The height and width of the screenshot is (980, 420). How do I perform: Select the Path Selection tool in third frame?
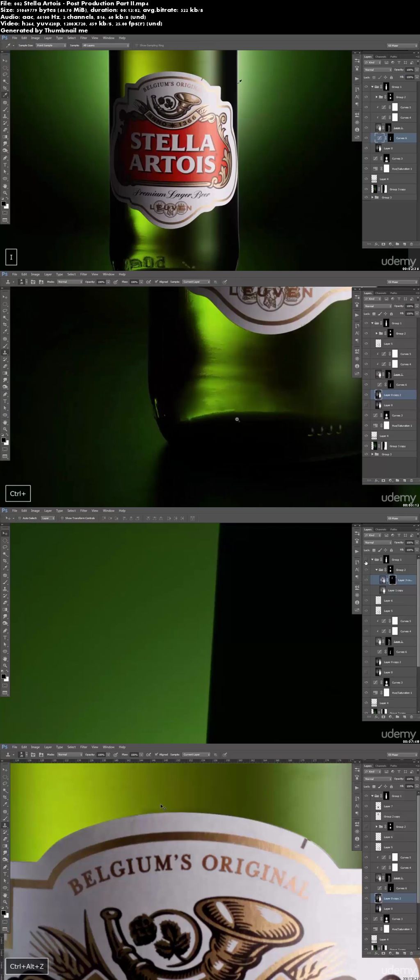tap(5, 644)
